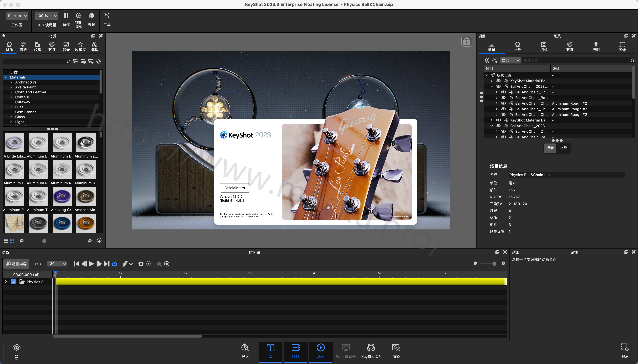
Task: Expand the Architectural folder
Action: pos(11,82)
